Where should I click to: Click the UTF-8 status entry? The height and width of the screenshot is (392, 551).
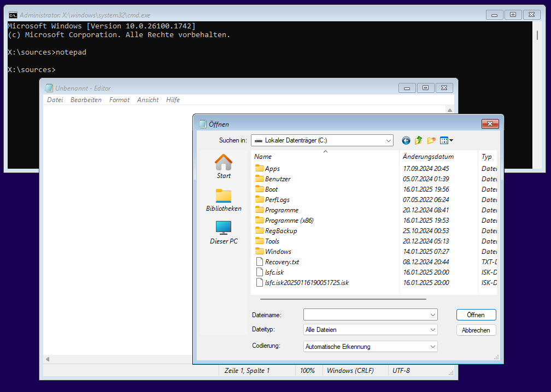pos(401,371)
